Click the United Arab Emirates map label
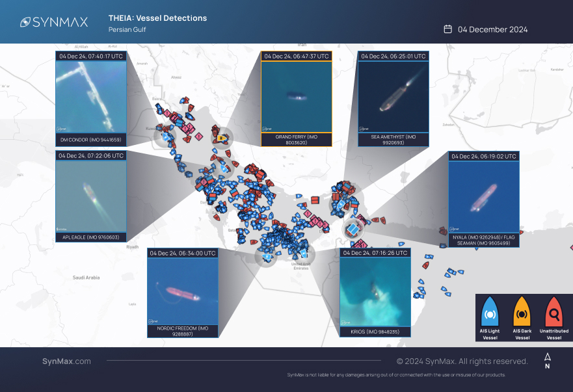573x392 pixels. (x=300, y=266)
